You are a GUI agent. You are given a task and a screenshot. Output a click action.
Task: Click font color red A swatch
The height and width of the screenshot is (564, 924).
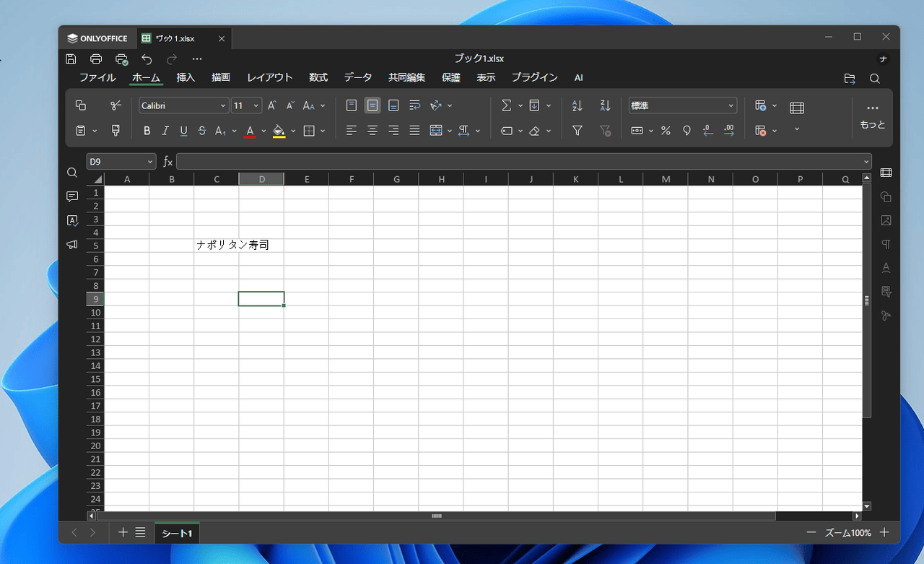click(250, 131)
